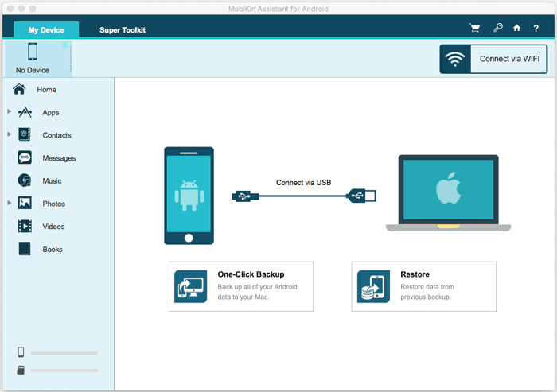Open the house-shaped homepage icon in top bar
This screenshot has height=392, width=557.
[517, 28]
